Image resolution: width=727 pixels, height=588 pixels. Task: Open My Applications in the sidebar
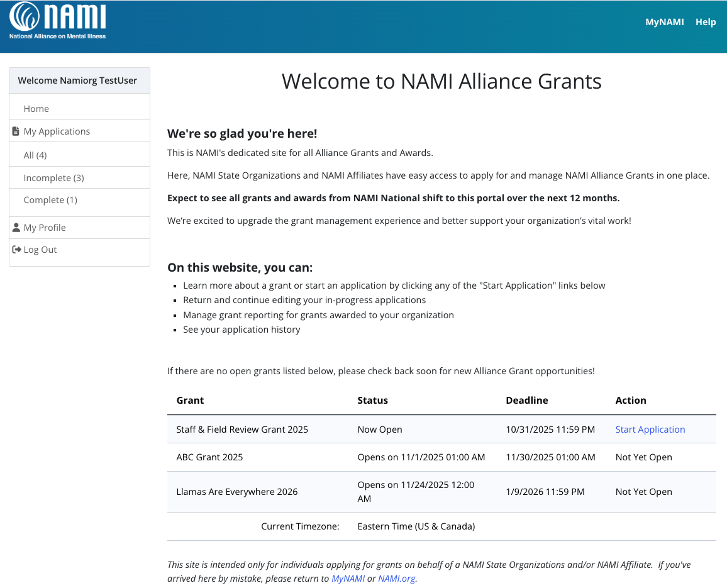57,131
